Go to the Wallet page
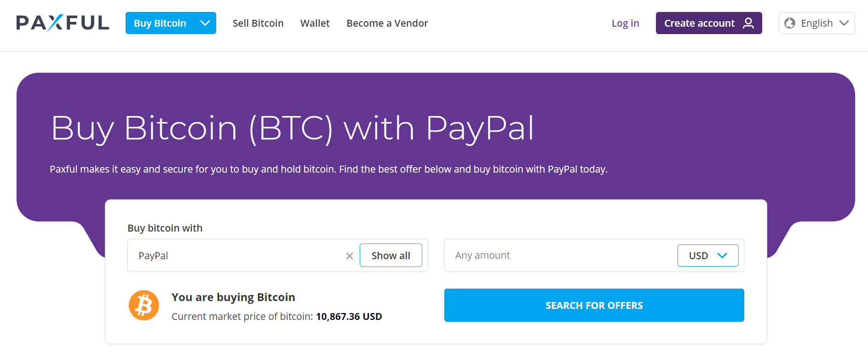The image size is (868, 354). (x=315, y=23)
